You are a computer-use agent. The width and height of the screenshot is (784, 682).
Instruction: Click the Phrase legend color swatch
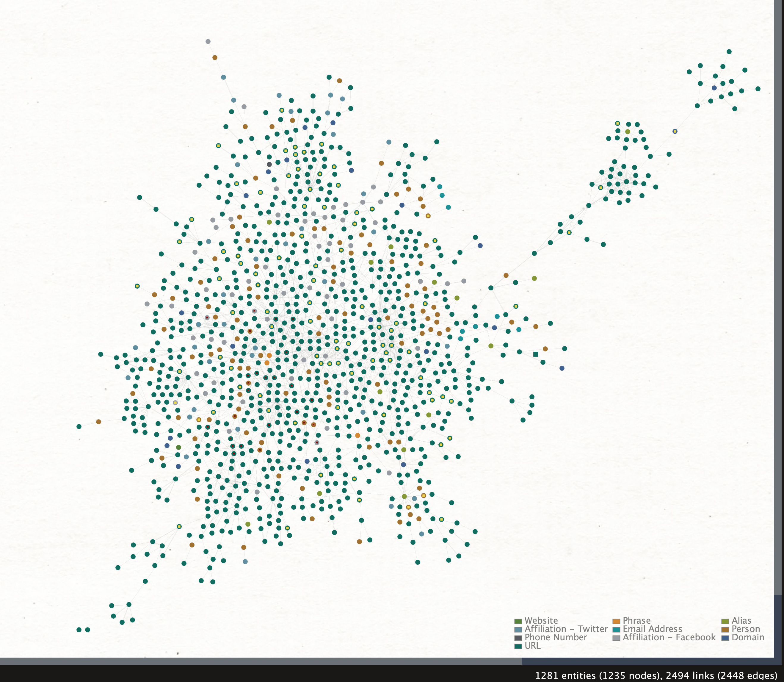click(x=616, y=621)
